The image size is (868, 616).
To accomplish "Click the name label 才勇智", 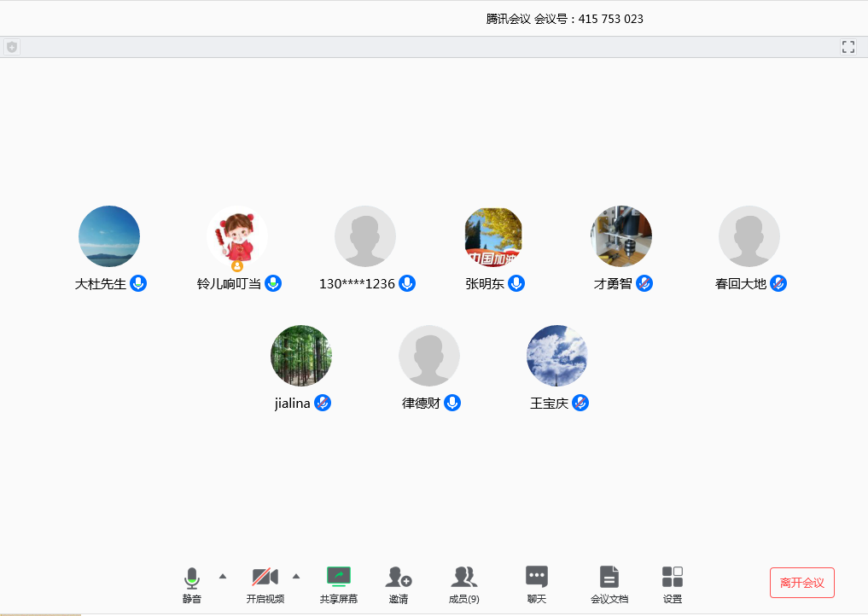I will click(613, 284).
